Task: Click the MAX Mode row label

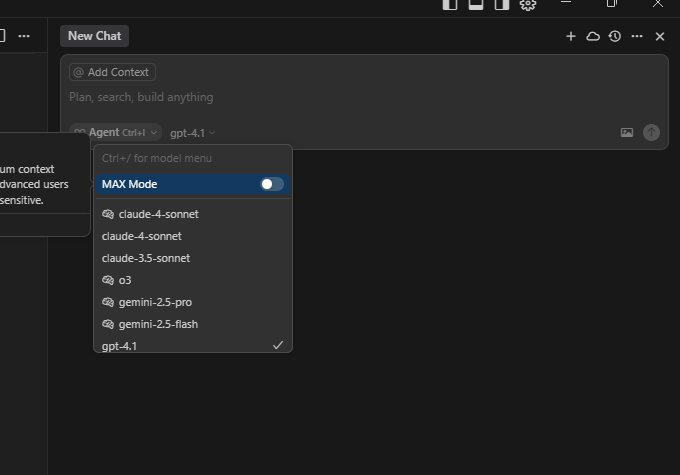Action: (x=129, y=184)
